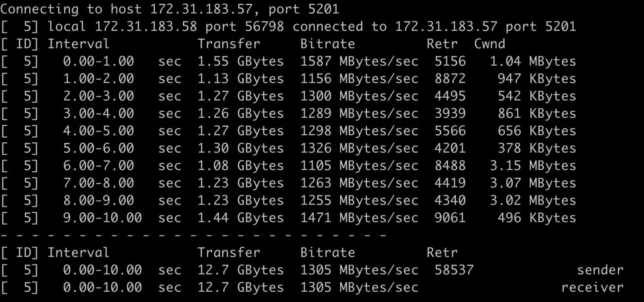Click the 1289 MBytes/sec bitrate
This screenshot has height=302, width=644.
pyautogui.click(x=359, y=113)
